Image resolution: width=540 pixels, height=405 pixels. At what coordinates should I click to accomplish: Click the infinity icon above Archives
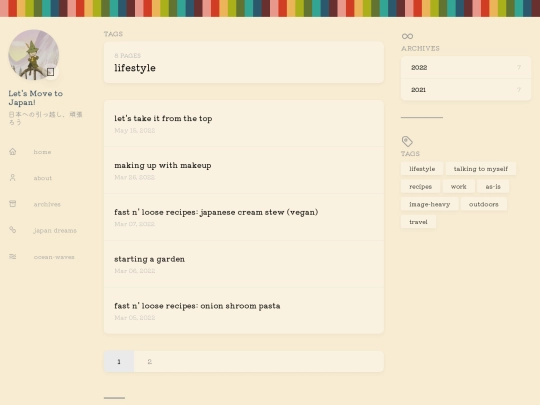tap(407, 36)
